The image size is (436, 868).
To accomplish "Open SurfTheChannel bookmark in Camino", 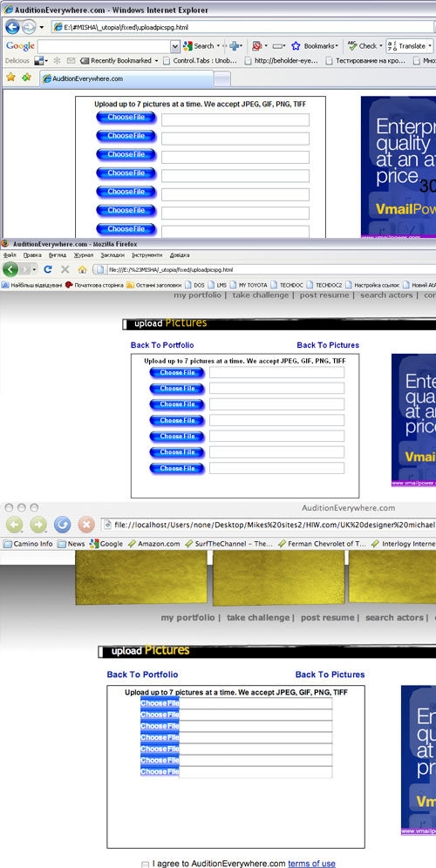I will click(x=229, y=544).
